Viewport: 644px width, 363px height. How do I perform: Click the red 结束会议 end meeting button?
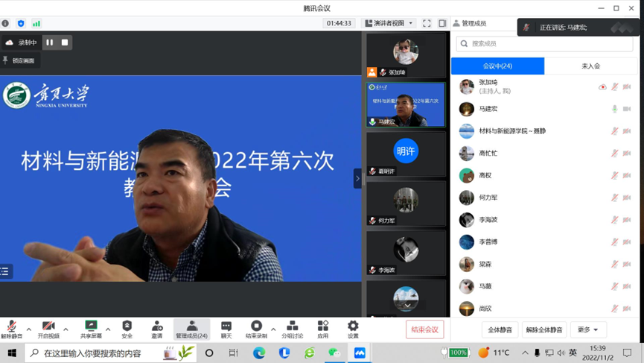point(425,329)
